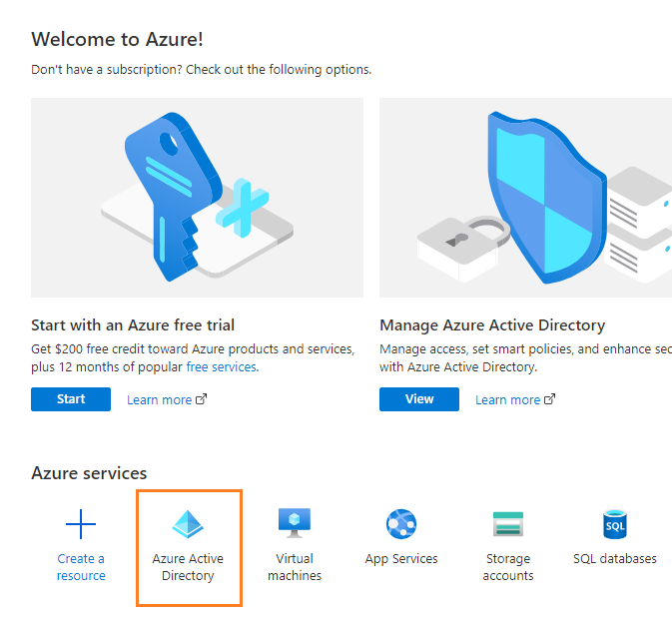This screenshot has height=620, width=672.
Task: Click external link icon beside Active Directory Learn more
Action: 550,399
